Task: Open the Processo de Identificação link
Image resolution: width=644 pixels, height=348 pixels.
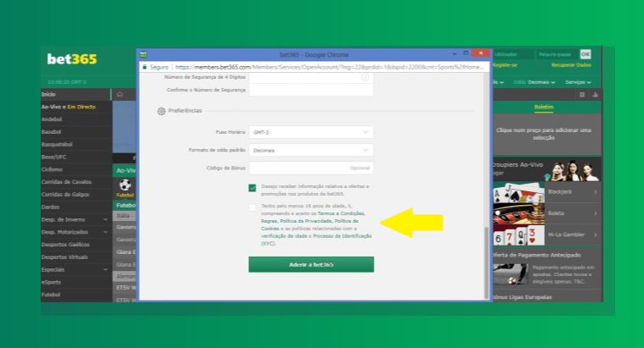Action: click(x=342, y=236)
